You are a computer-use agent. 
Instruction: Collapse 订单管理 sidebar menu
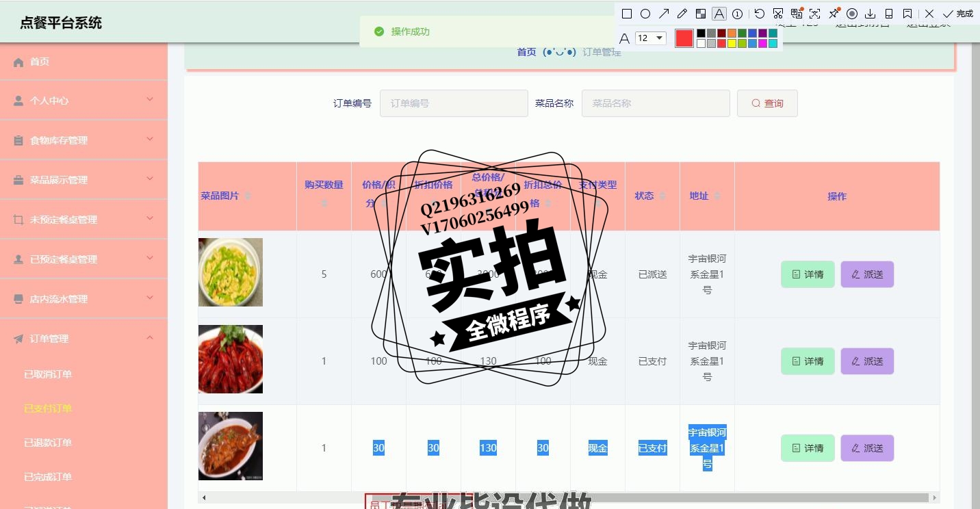(83, 338)
